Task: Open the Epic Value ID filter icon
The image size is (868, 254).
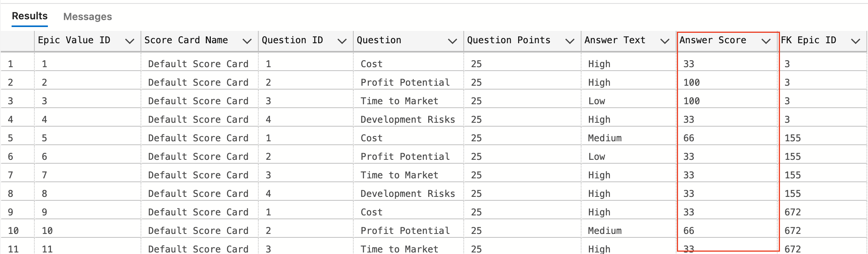Action: pyautogui.click(x=130, y=40)
